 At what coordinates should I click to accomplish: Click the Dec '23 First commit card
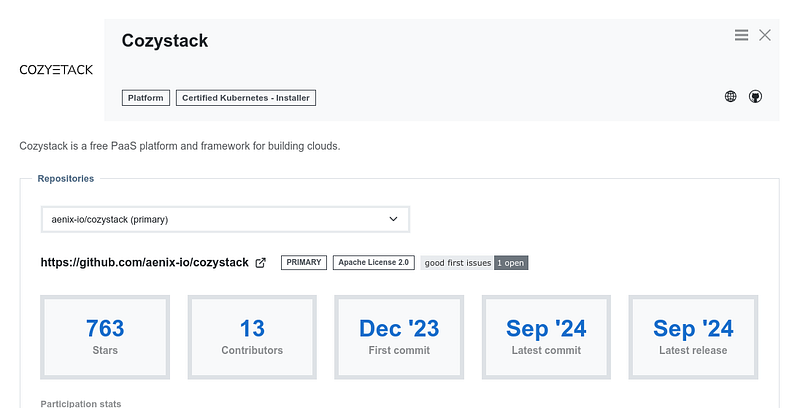coord(399,337)
